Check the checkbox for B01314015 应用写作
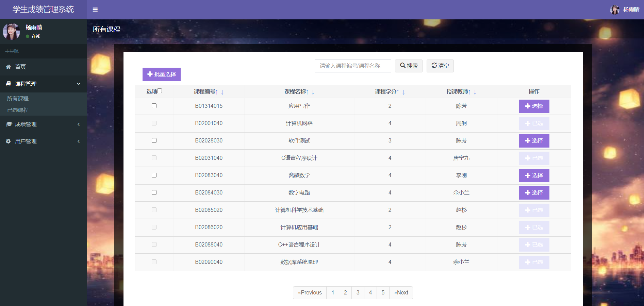 click(154, 106)
